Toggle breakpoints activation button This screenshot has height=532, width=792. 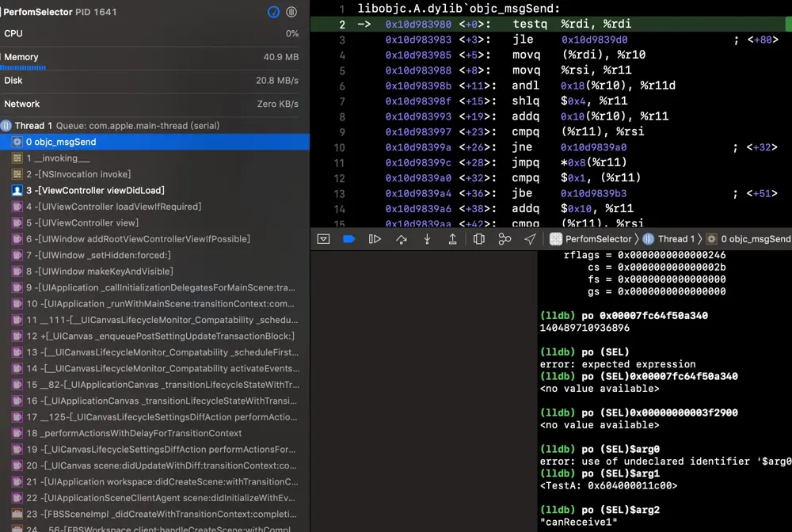[x=348, y=239]
